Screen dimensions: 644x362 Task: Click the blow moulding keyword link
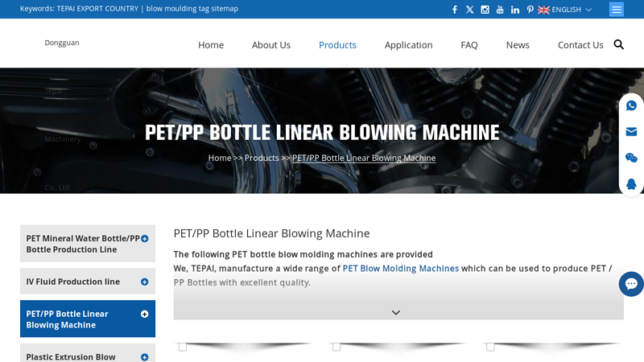click(171, 9)
